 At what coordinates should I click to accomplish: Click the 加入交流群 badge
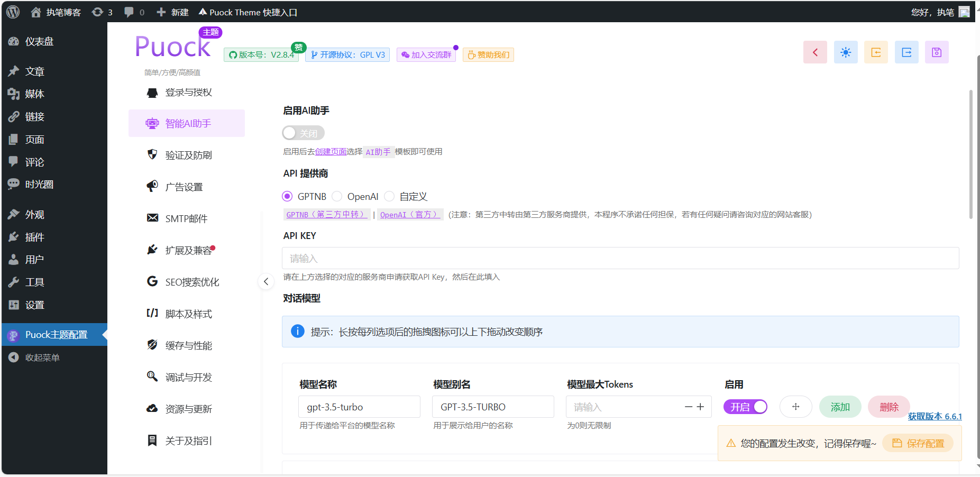426,55
